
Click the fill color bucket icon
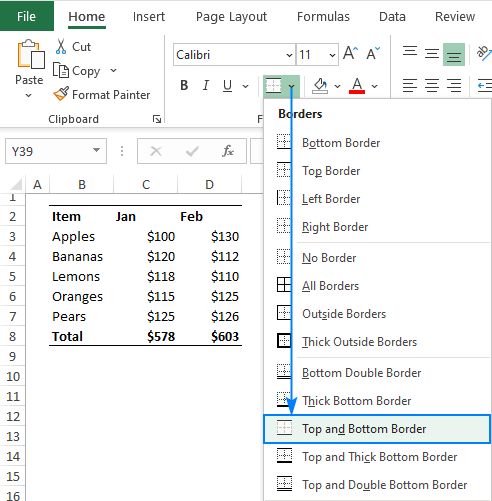point(320,86)
